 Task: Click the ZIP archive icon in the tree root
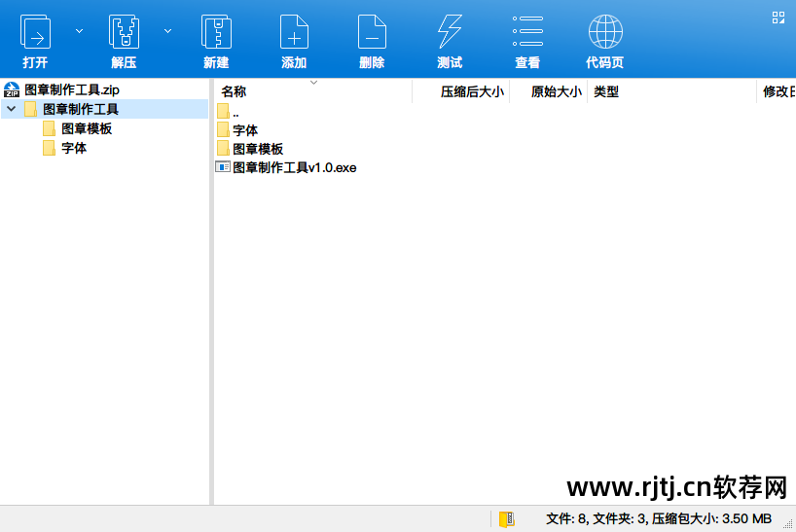[12, 89]
